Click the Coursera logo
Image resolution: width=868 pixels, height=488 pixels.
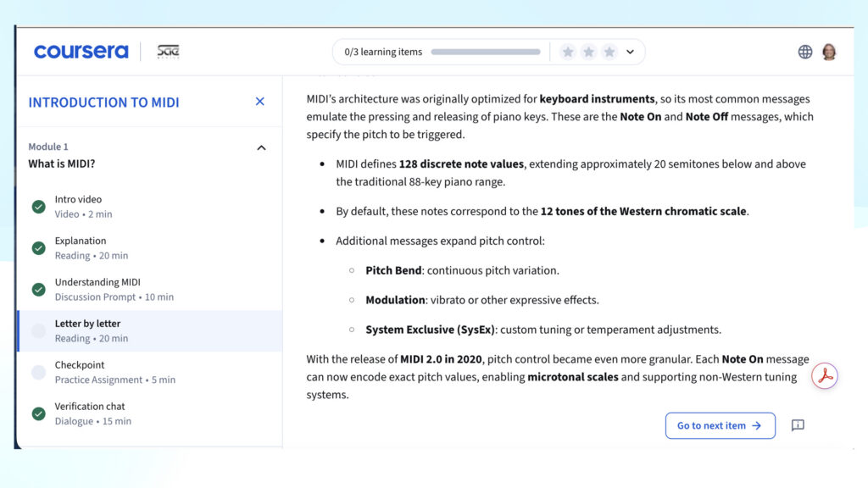(81, 51)
